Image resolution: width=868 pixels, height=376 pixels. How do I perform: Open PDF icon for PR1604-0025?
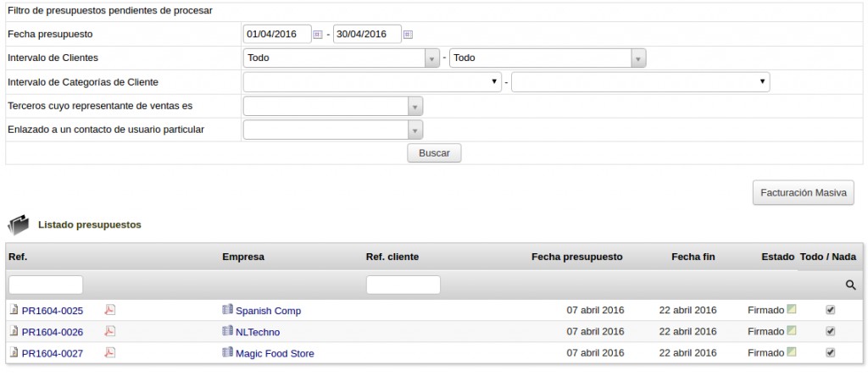tap(109, 310)
